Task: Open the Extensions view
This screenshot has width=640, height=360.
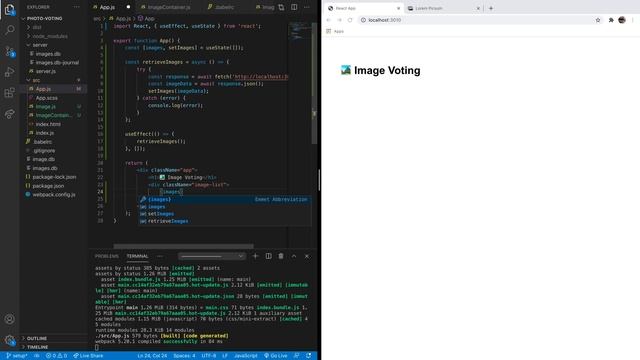Action: [9, 93]
